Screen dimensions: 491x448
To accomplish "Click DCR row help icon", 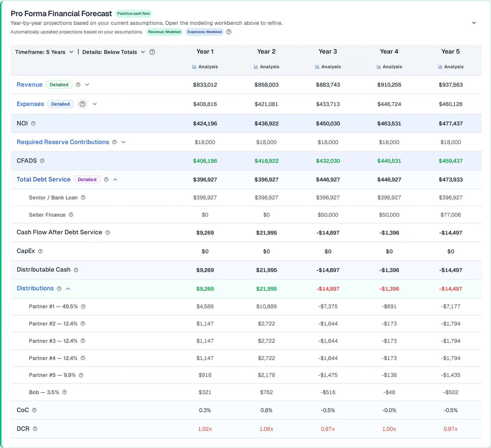I will pos(35,429).
